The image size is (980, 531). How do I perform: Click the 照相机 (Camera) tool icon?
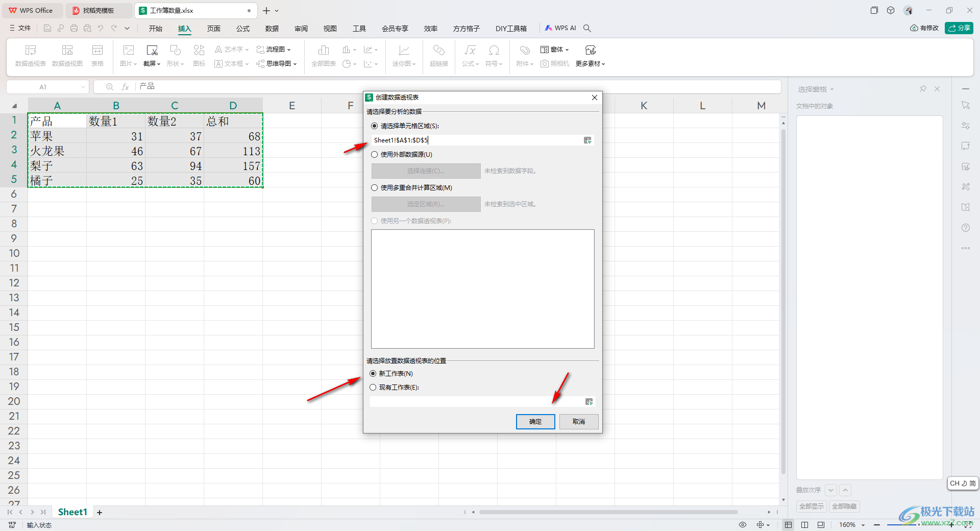pos(555,64)
